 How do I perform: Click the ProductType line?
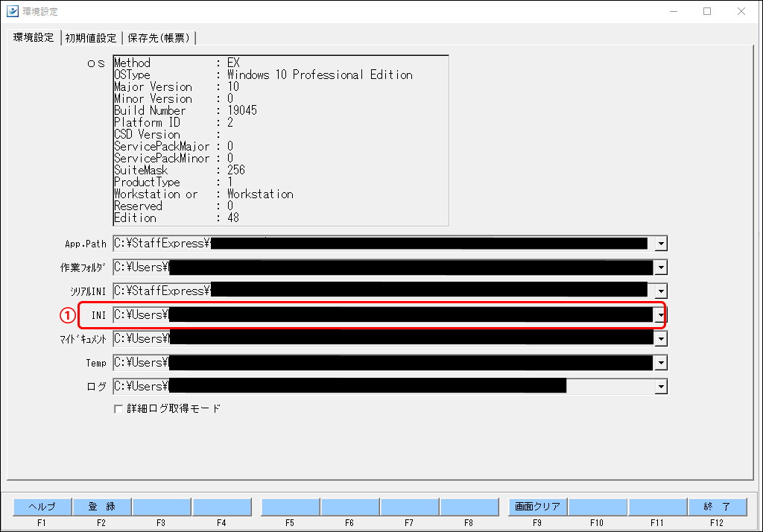[x=174, y=182]
